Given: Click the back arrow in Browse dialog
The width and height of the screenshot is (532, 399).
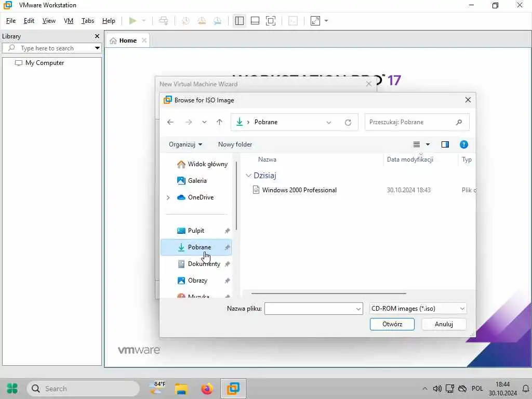Looking at the screenshot, I should point(170,122).
